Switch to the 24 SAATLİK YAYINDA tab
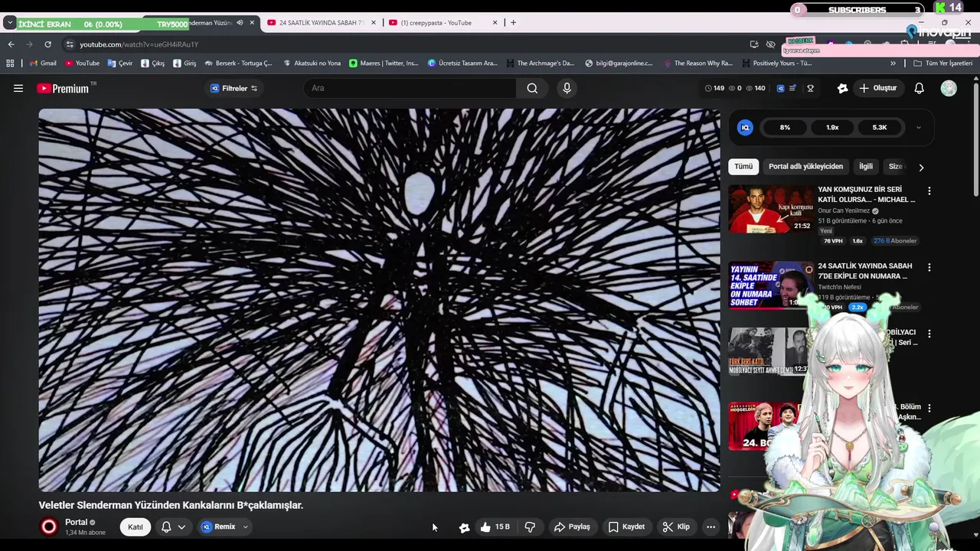This screenshot has height=551, width=980. coord(322,22)
